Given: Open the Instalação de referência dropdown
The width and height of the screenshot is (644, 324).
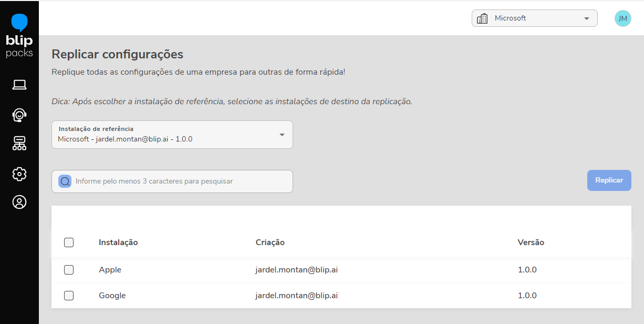Looking at the screenshot, I should [x=172, y=135].
